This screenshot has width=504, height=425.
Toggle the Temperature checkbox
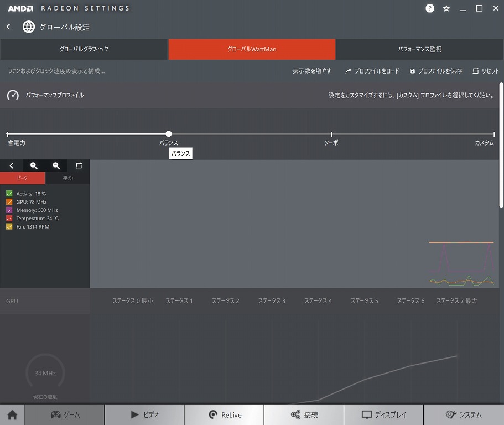[x=9, y=218]
